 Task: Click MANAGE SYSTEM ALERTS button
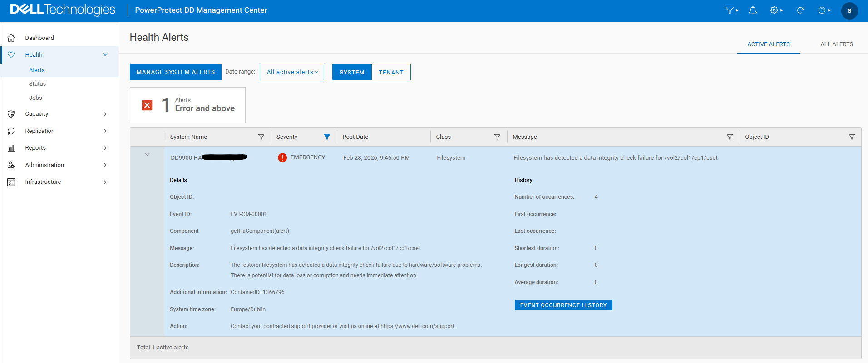[176, 72]
